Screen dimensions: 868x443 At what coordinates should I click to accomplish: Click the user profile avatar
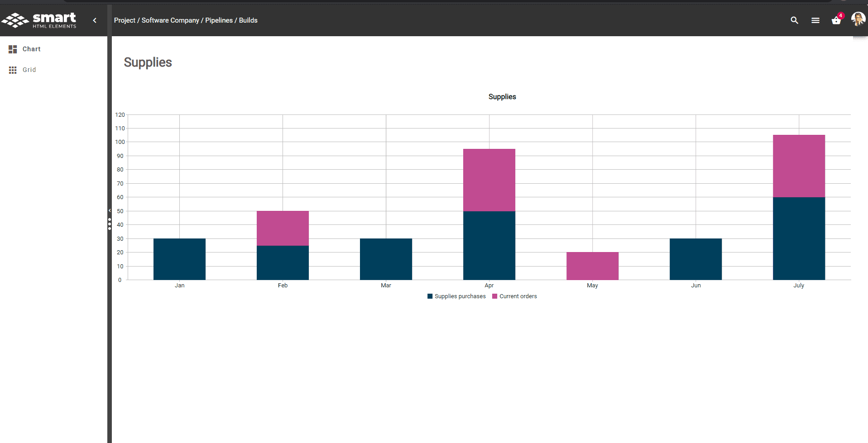click(858, 19)
